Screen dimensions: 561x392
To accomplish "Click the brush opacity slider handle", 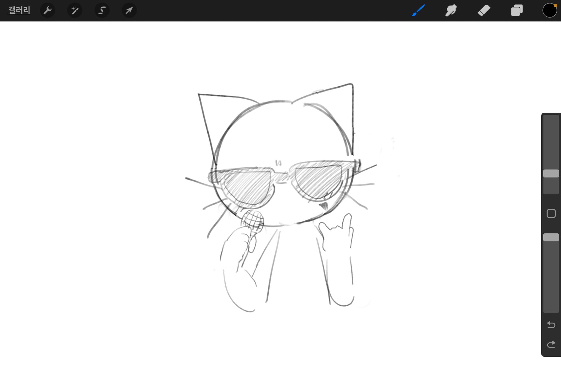I will click(x=551, y=237).
